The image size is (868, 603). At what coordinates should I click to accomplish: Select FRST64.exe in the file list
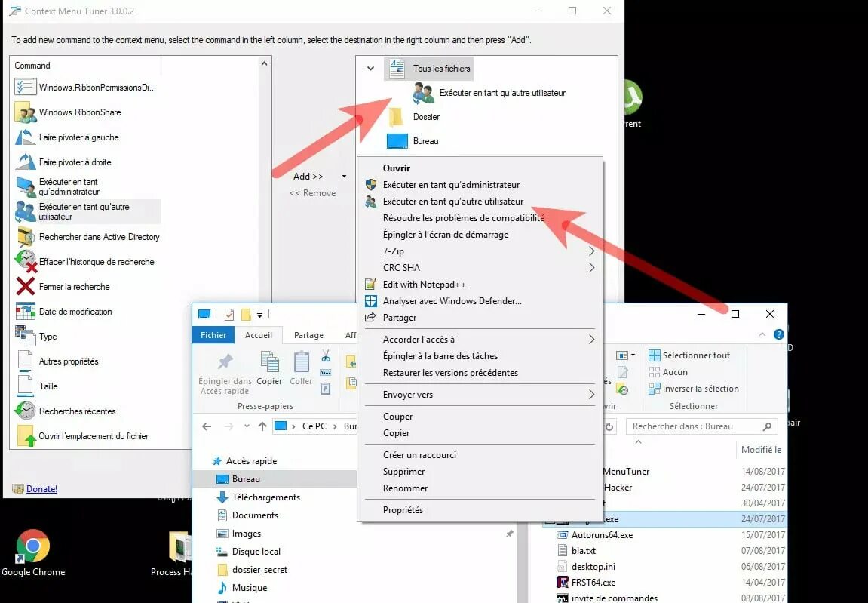click(x=593, y=583)
